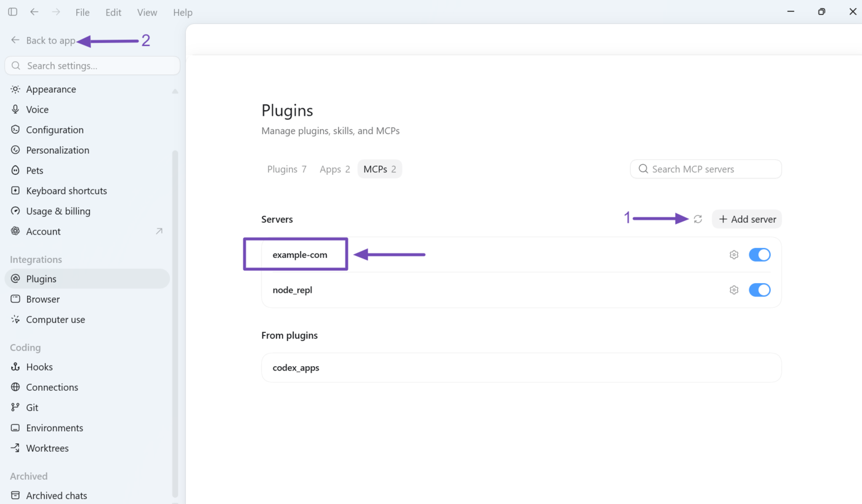Viewport: 862px width, 504px height.
Task: Click the Search settings input box
Action: tap(92, 66)
